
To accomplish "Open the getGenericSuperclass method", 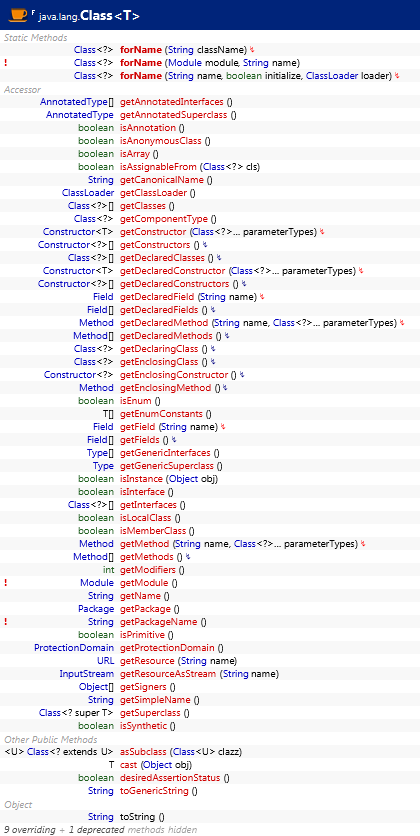I will click(166, 466).
